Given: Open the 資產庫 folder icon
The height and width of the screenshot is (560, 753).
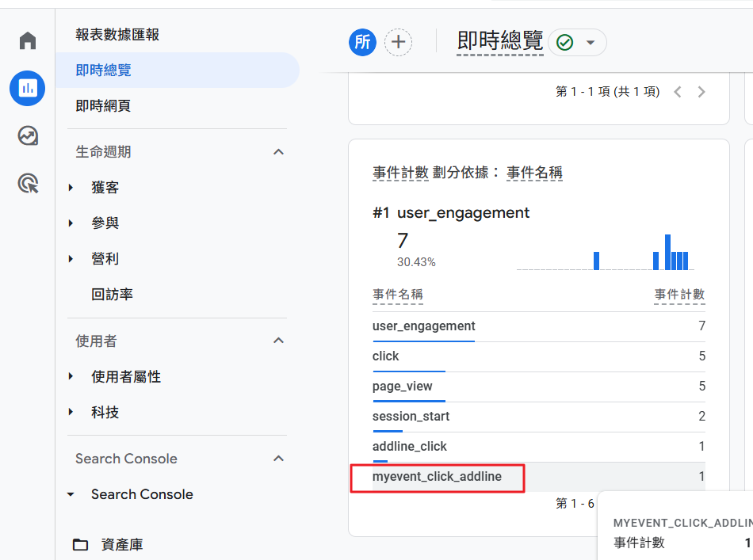Looking at the screenshot, I should click(x=81, y=545).
